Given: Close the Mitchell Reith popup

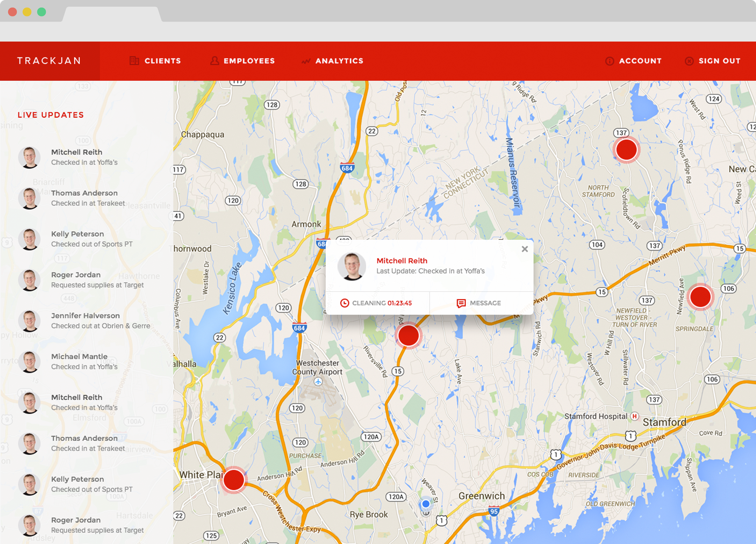Looking at the screenshot, I should tap(525, 249).
